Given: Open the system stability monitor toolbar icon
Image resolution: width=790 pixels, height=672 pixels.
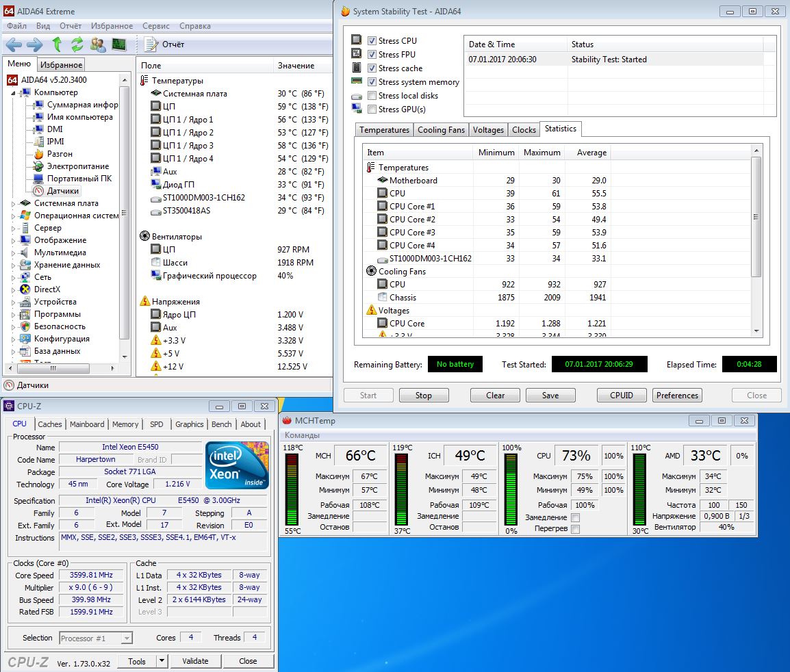Looking at the screenshot, I should point(119,45).
